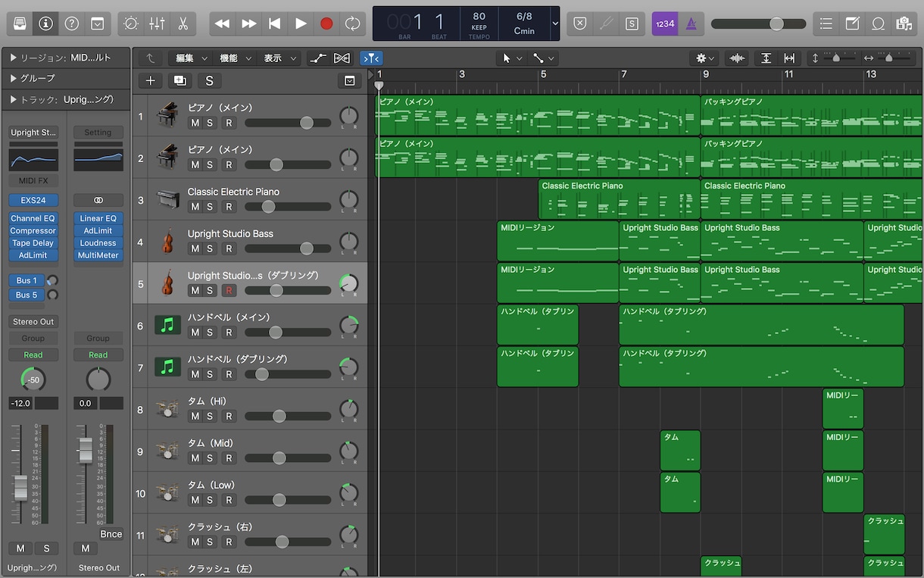This screenshot has width=924, height=578.
Task: Toggle global Solo S button in track header
Action: tap(209, 80)
